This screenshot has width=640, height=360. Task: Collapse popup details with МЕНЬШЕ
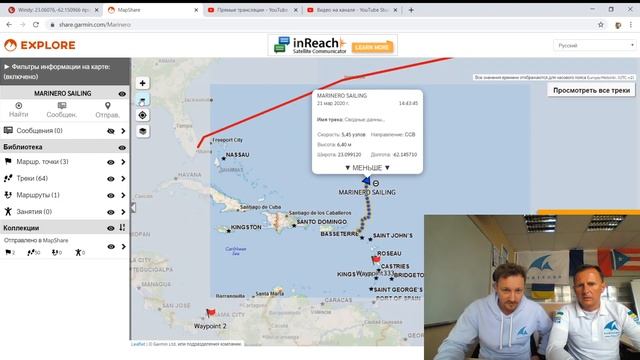(x=367, y=168)
